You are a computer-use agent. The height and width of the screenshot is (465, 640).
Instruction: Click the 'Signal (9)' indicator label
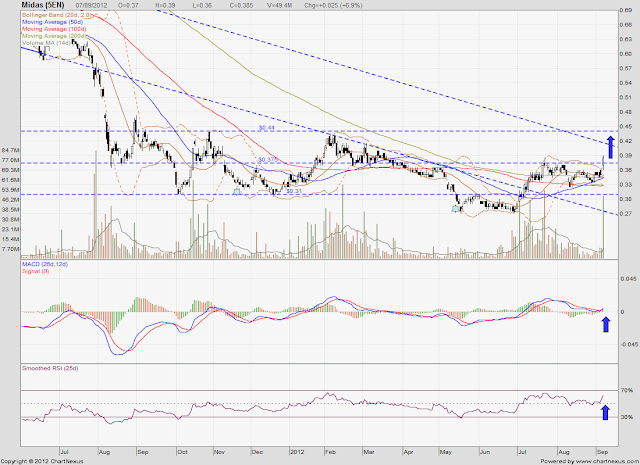[36, 271]
